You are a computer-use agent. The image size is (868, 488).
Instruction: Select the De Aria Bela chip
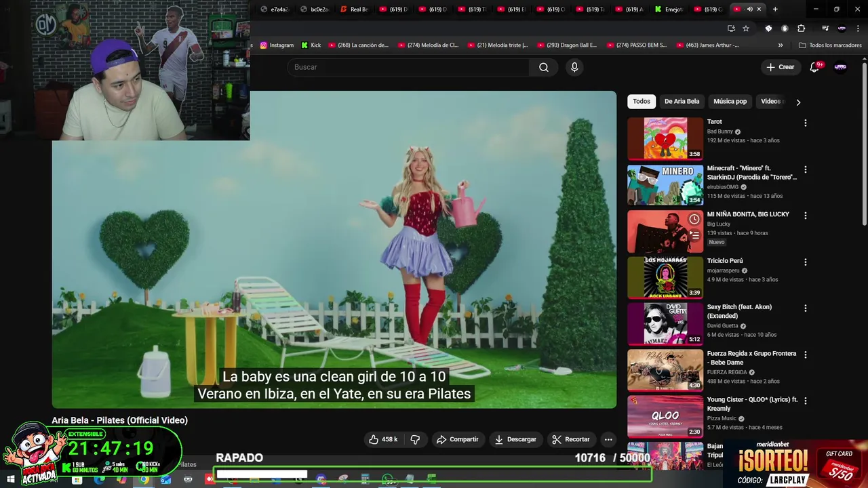coord(682,102)
